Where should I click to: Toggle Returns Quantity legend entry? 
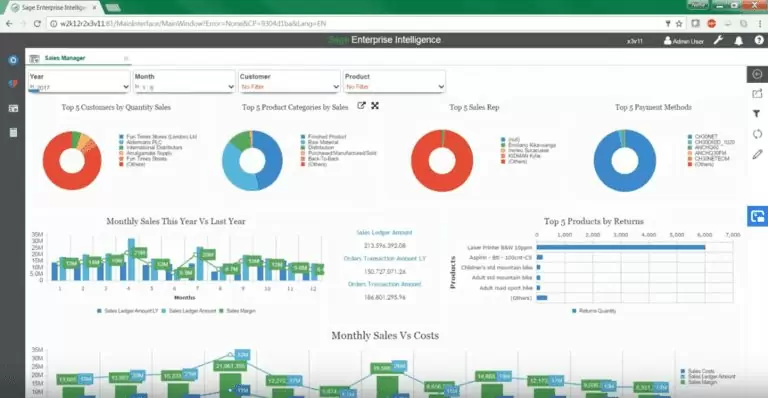pyautogui.click(x=594, y=311)
